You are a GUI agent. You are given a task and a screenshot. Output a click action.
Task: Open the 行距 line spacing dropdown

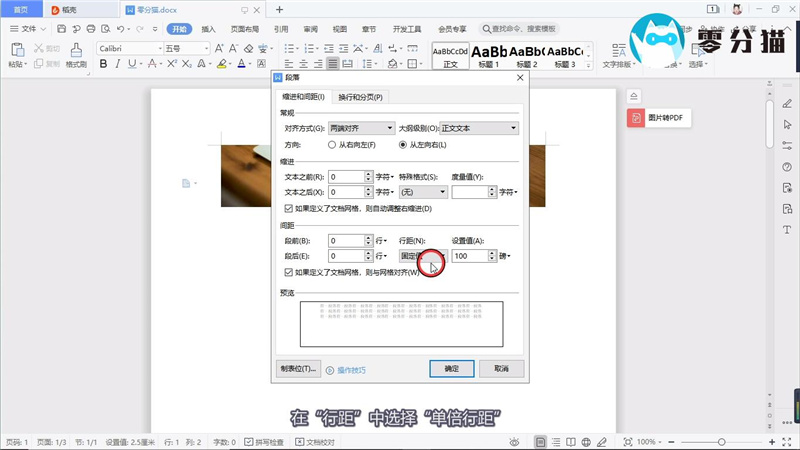423,256
